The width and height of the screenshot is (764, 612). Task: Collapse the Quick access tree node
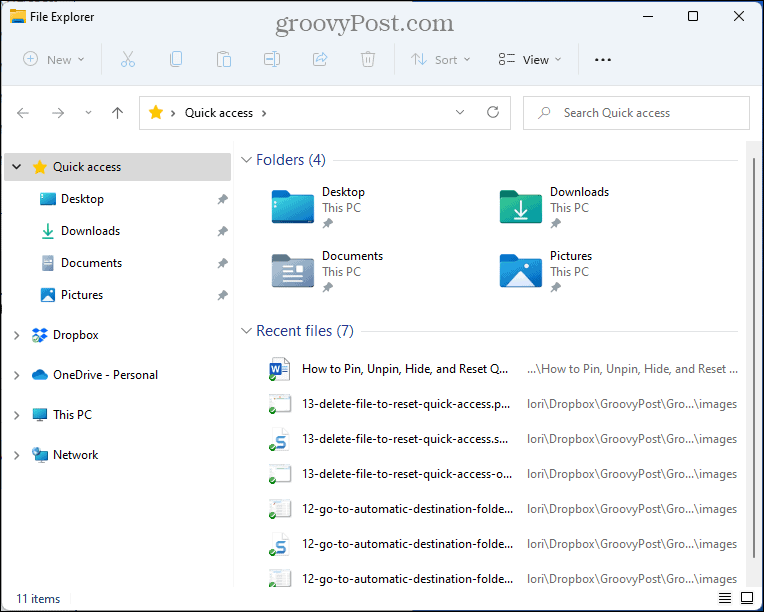17,167
